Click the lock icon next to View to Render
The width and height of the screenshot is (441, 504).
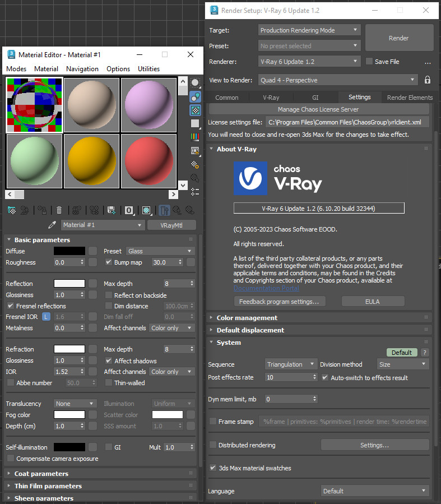pyautogui.click(x=427, y=80)
